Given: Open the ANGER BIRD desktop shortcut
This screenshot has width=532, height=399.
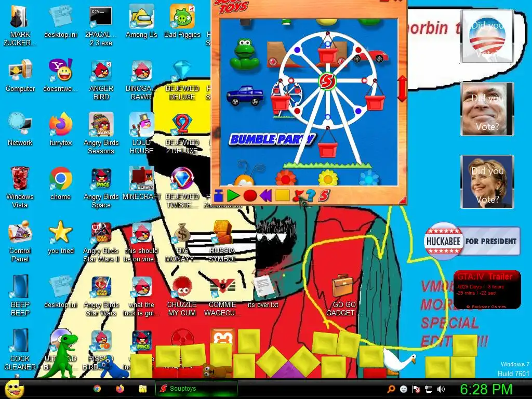Looking at the screenshot, I should coord(101,79).
